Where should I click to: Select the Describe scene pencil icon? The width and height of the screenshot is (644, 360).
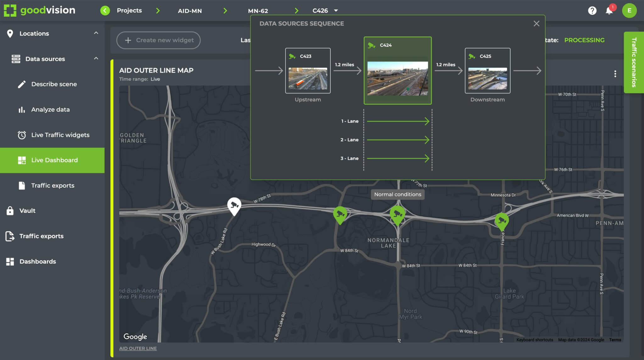21,84
